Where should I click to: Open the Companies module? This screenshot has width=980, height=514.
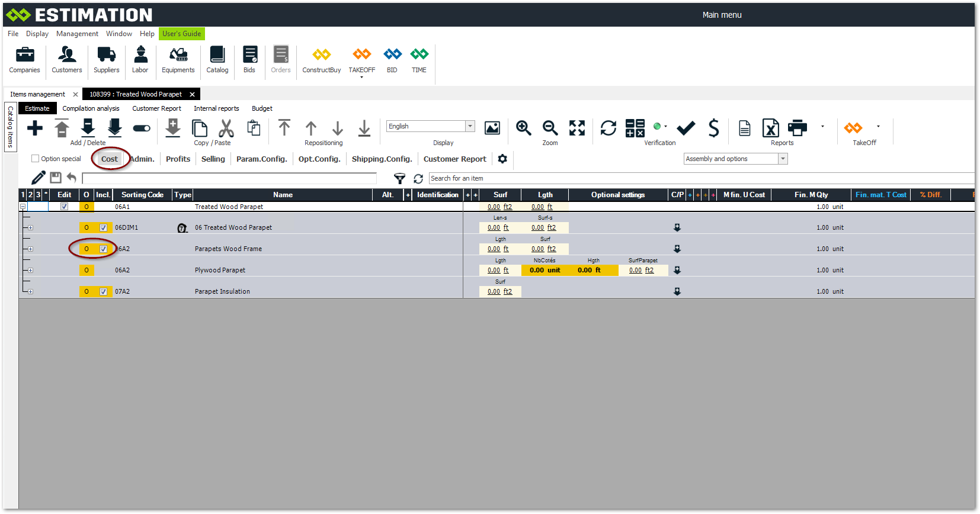(24, 60)
